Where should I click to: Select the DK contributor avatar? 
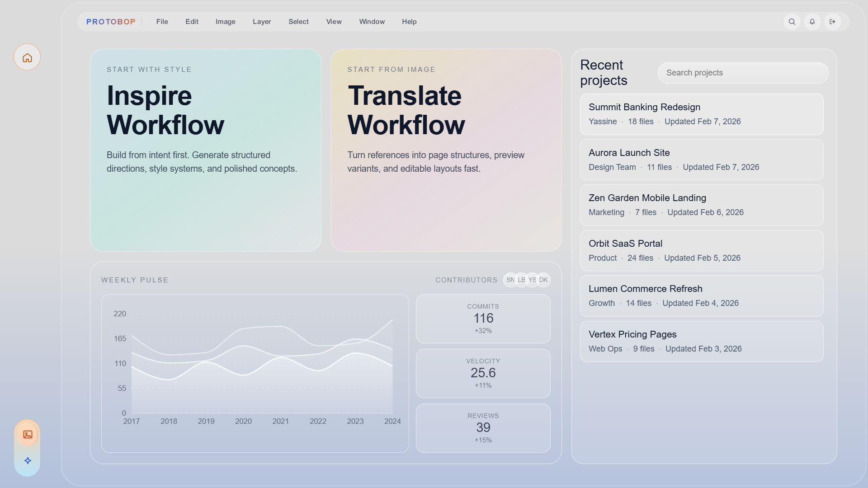click(x=544, y=280)
